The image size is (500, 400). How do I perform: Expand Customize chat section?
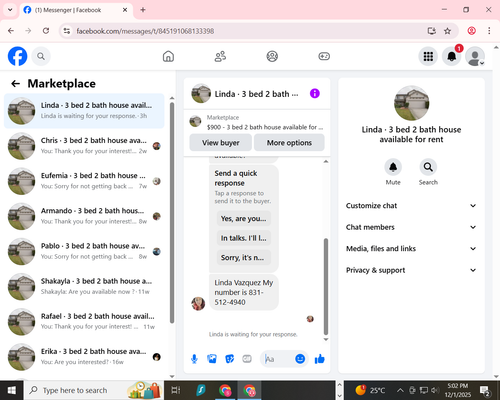tap(411, 206)
